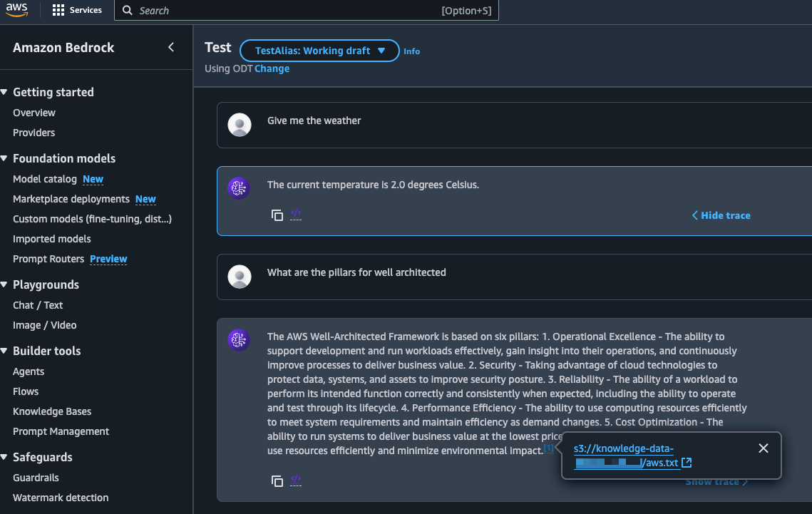812x514 pixels.
Task: Click the 'What are the pillars' message
Action: tap(356, 272)
